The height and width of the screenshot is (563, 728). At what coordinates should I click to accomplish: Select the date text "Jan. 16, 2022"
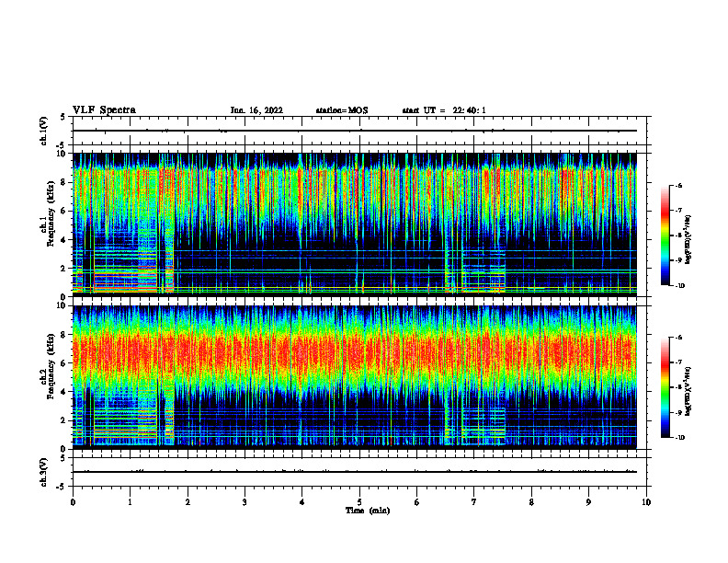click(256, 110)
